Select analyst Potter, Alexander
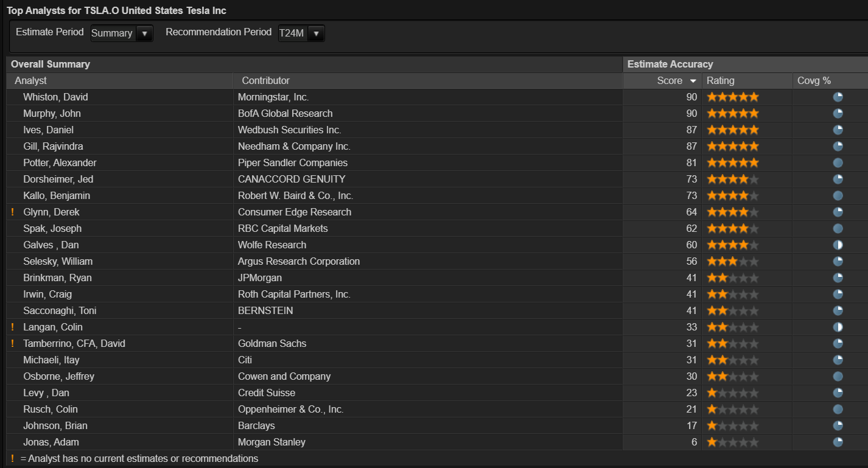 pos(60,162)
